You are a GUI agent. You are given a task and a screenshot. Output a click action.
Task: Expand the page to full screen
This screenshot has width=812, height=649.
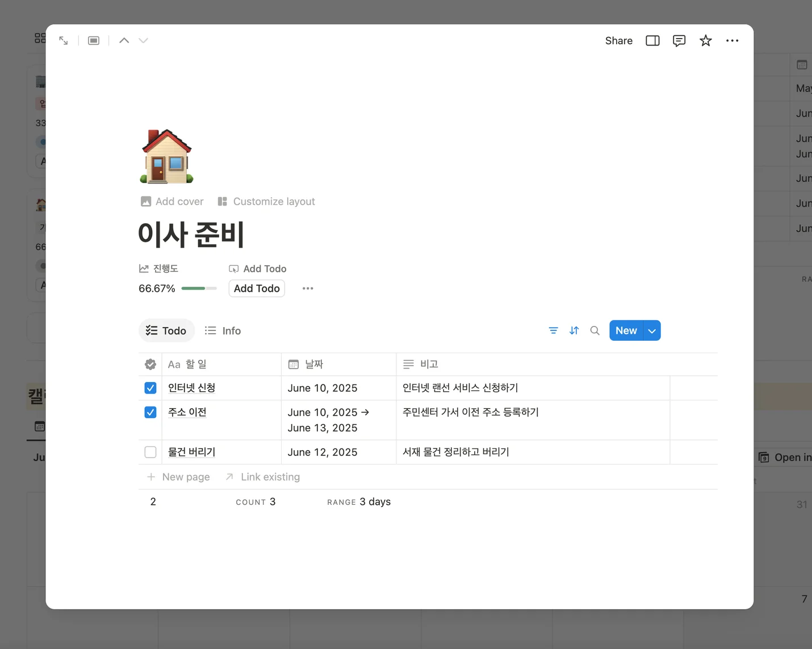pos(63,40)
